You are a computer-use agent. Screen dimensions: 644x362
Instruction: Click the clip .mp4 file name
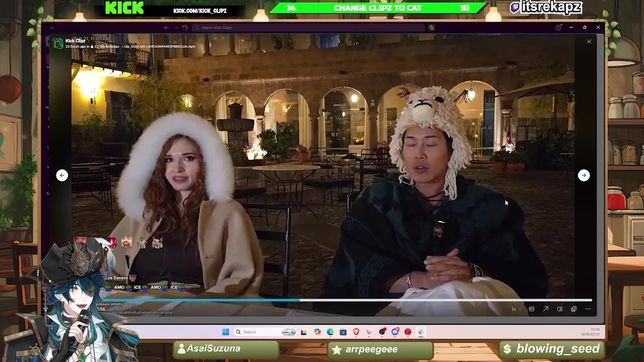pos(159,47)
